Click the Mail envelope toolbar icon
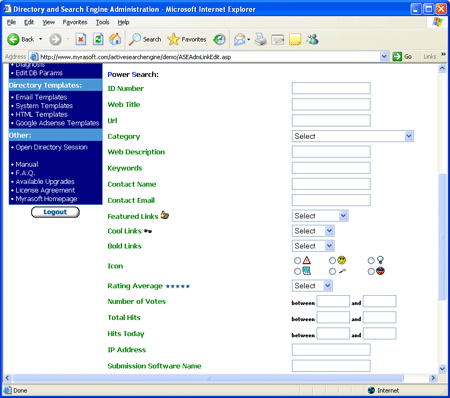Image resolution: width=450 pixels, height=398 pixels. 240,39
